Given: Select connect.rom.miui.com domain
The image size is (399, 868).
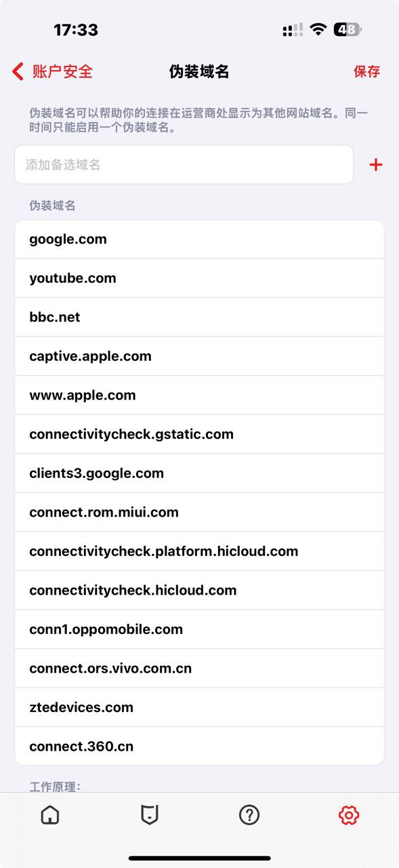Looking at the screenshot, I should click(199, 512).
